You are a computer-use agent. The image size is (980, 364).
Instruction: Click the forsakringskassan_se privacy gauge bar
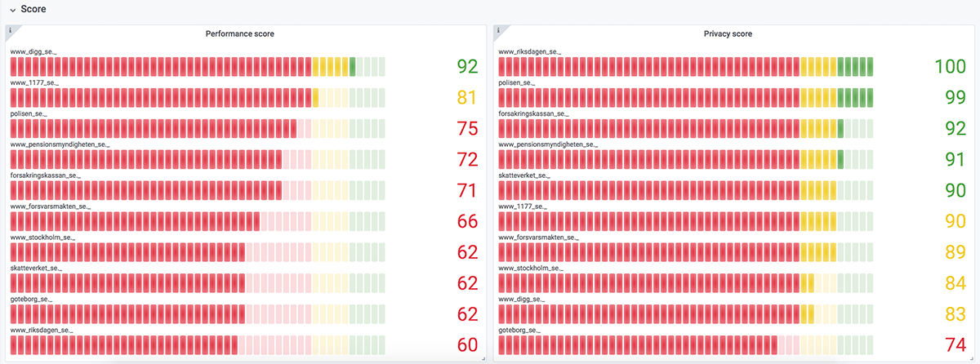click(x=686, y=129)
